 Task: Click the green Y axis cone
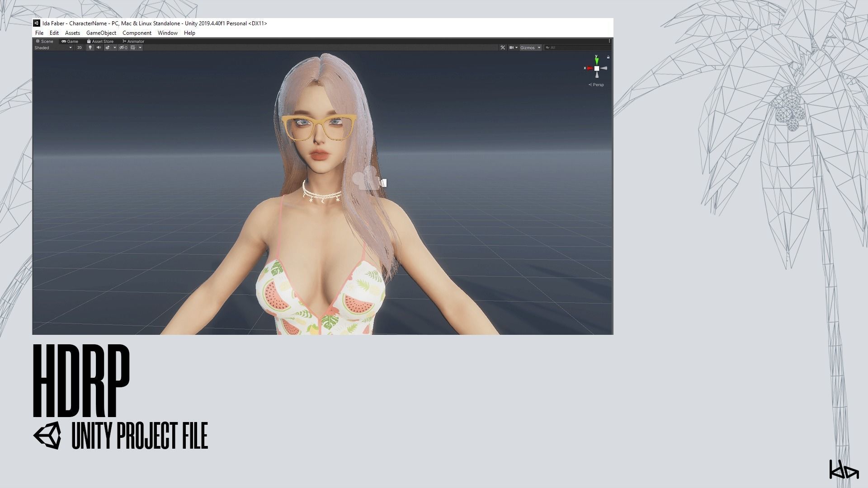597,61
